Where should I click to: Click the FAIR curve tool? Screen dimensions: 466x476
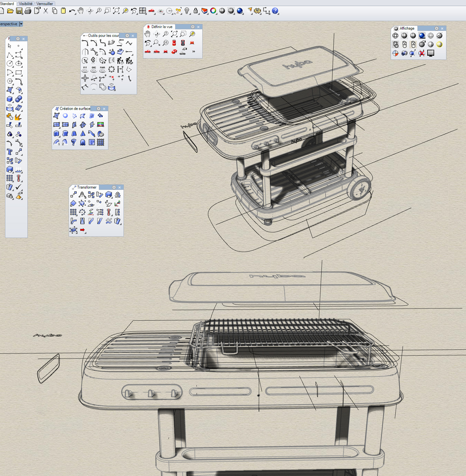(x=103, y=69)
